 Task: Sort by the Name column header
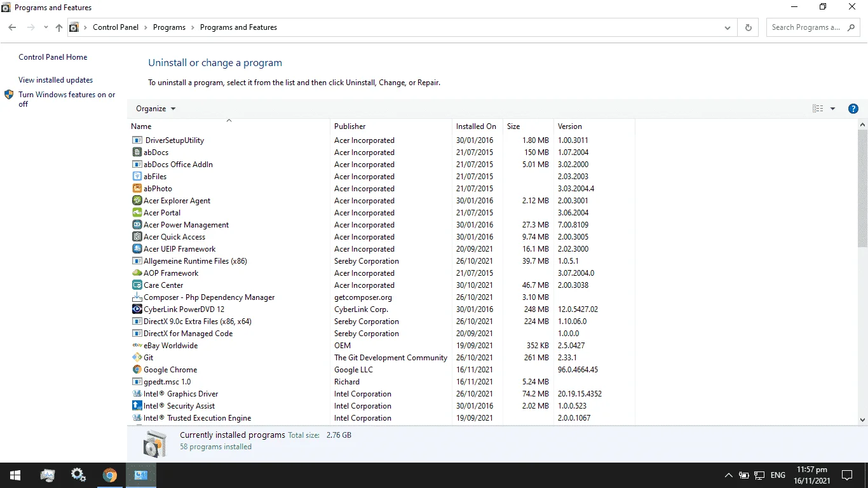pyautogui.click(x=229, y=126)
